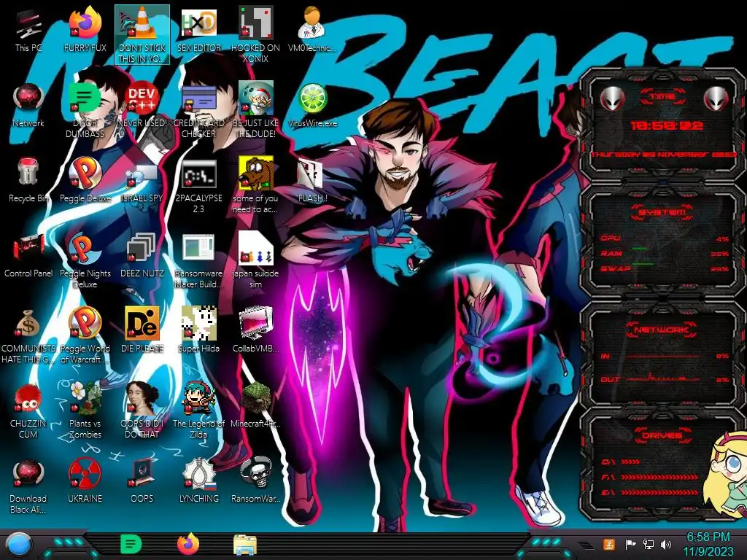
Task: Open the green chat app in taskbar
Action: (131, 544)
